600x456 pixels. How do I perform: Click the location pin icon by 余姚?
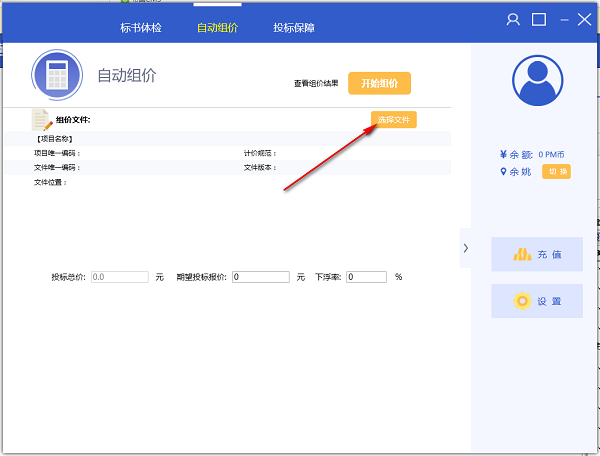click(502, 172)
